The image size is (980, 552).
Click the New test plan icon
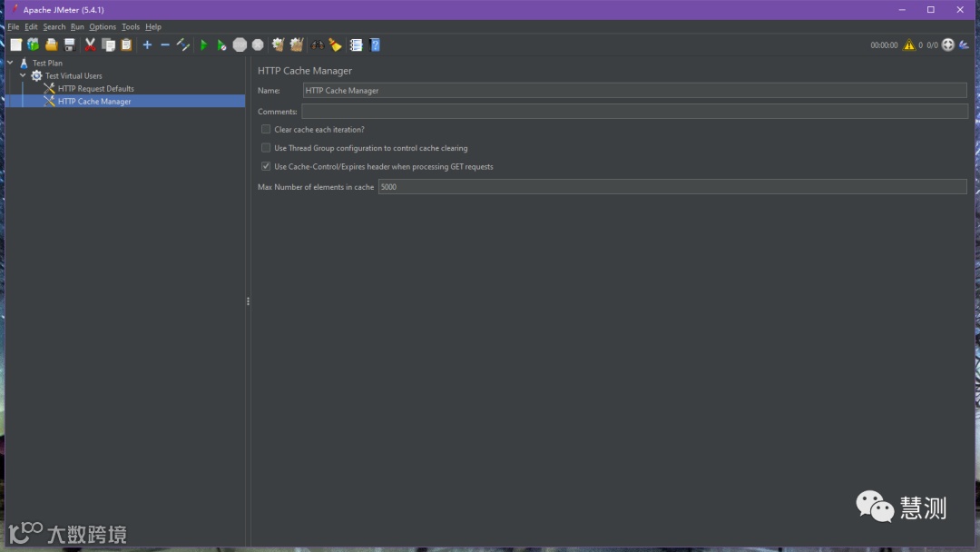point(15,44)
